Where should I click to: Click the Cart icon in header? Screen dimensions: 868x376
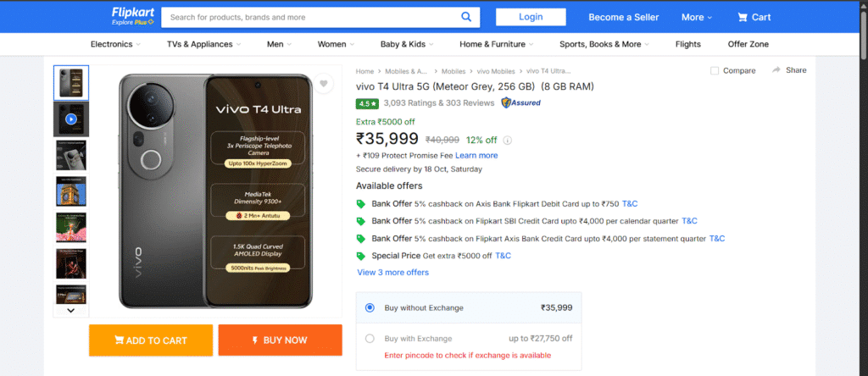tap(743, 17)
